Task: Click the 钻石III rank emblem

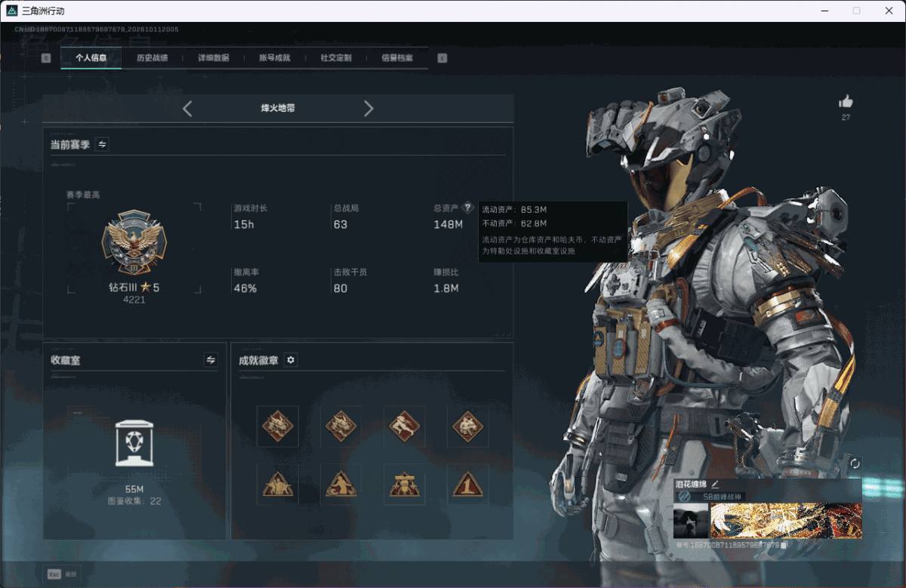Action: (x=134, y=243)
